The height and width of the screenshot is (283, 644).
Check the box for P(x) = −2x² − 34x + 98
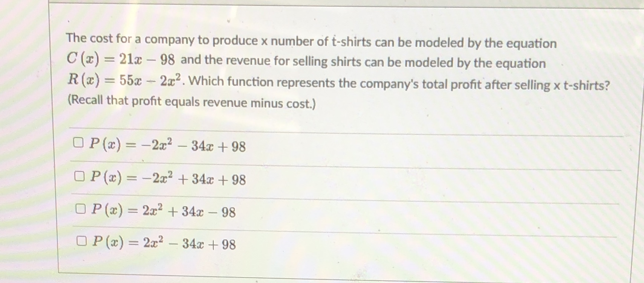click(x=78, y=143)
